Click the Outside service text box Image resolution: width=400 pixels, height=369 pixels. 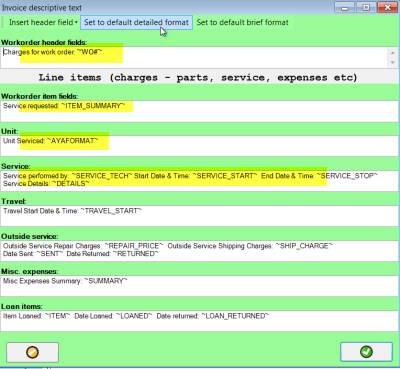pyautogui.click(x=199, y=251)
